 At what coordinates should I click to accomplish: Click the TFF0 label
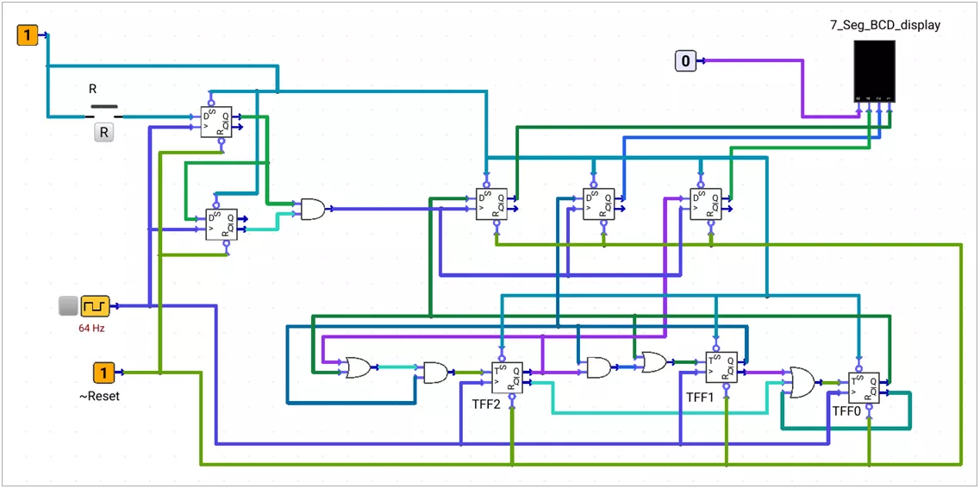tap(847, 412)
